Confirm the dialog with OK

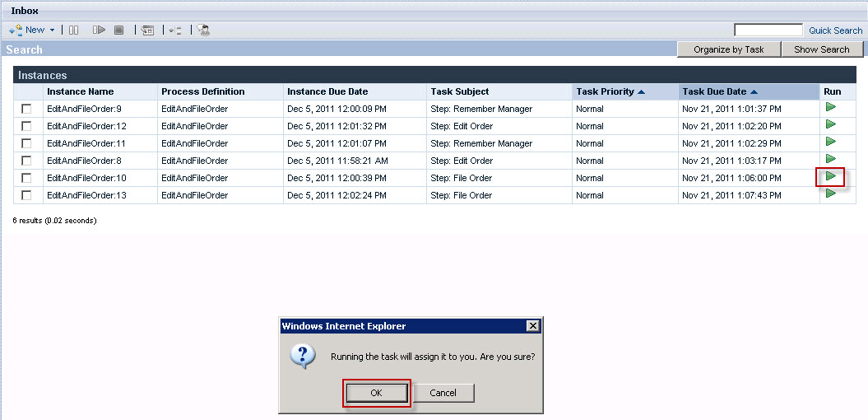click(377, 393)
